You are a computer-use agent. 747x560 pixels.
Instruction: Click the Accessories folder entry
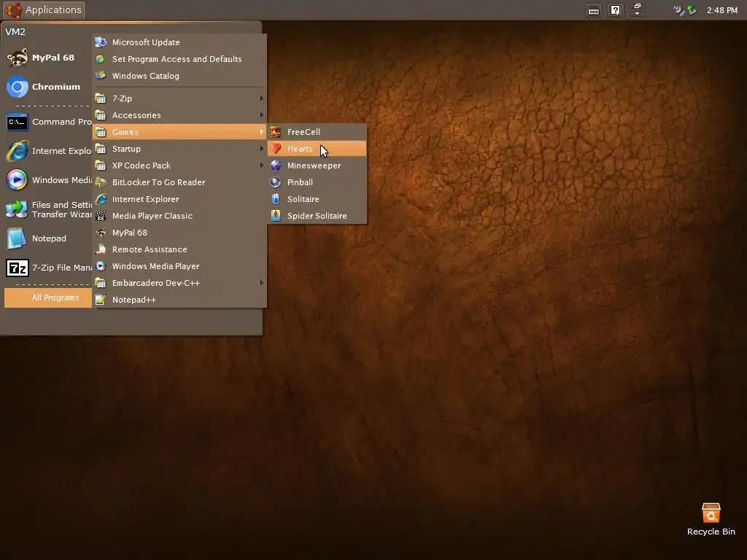coord(179,114)
